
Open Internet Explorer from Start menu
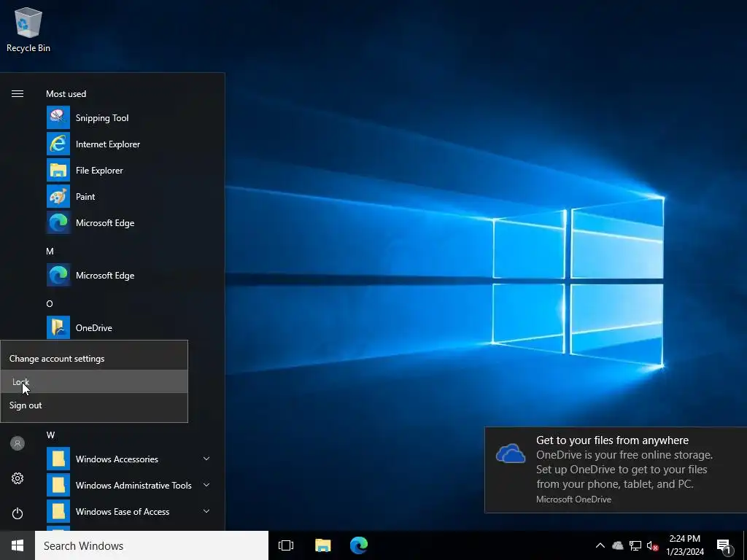click(130, 144)
